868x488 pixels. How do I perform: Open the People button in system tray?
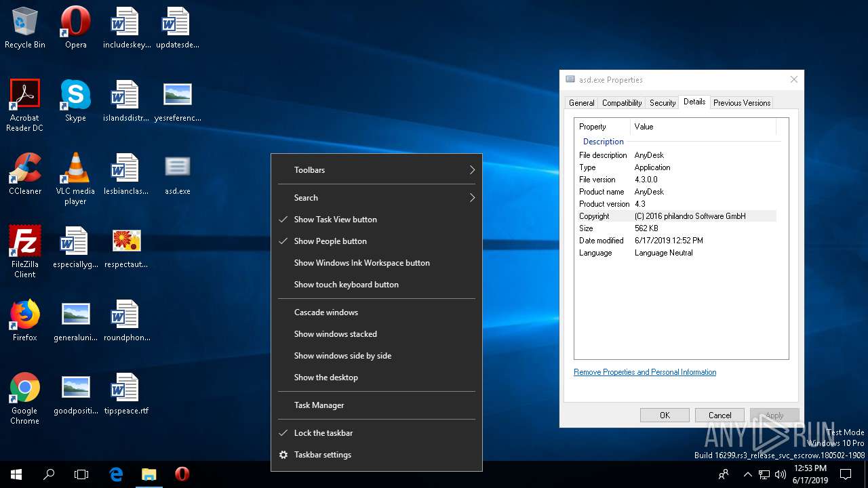click(724, 474)
